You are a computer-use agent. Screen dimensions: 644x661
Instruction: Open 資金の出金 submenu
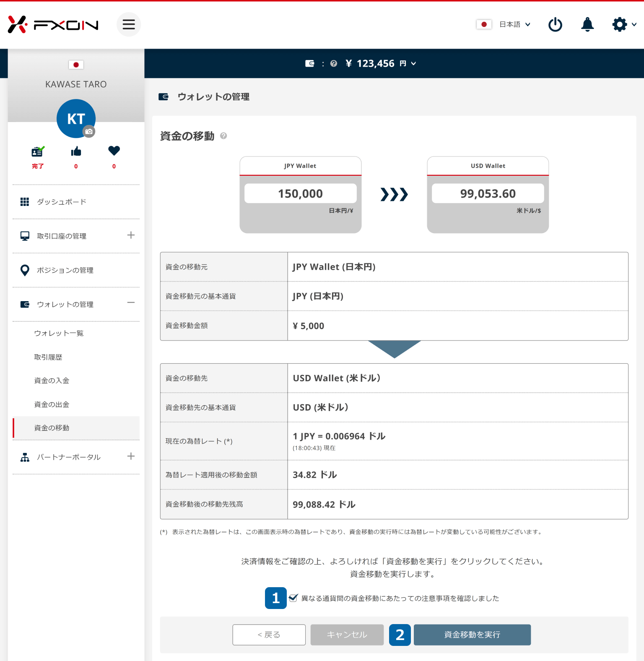pyautogui.click(x=52, y=405)
